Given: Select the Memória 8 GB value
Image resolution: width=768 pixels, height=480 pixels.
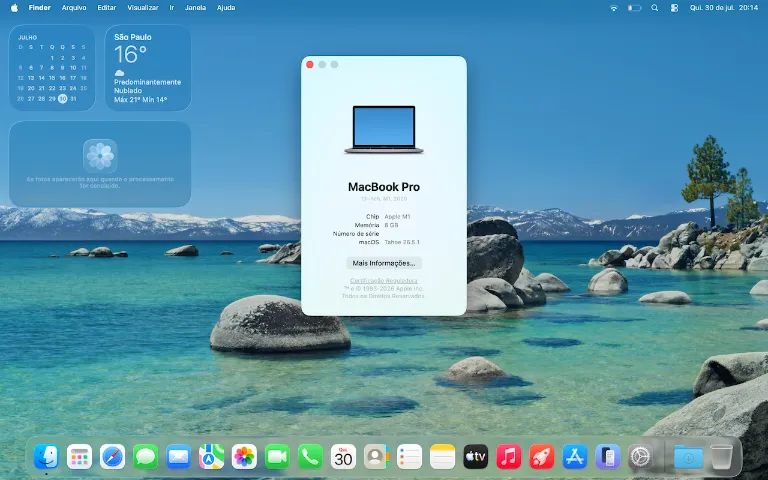Looking at the screenshot, I should (391, 225).
